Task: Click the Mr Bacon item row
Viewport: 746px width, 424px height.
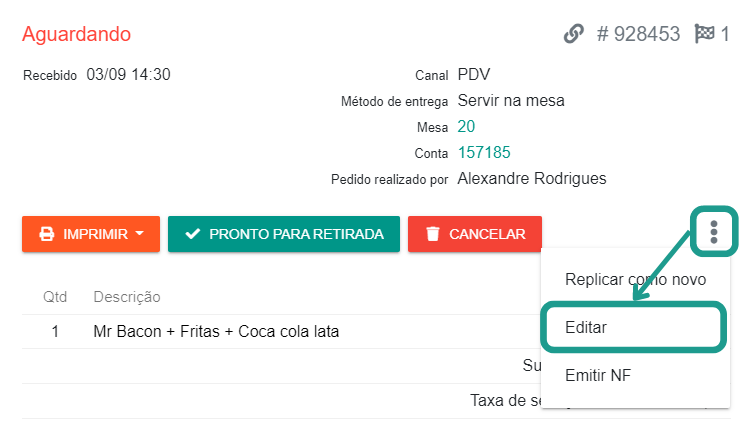Action: tap(215, 331)
